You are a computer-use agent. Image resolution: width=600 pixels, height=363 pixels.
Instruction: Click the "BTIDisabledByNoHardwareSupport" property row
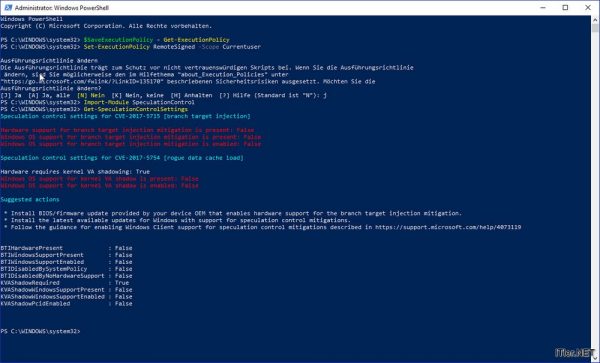point(66,276)
